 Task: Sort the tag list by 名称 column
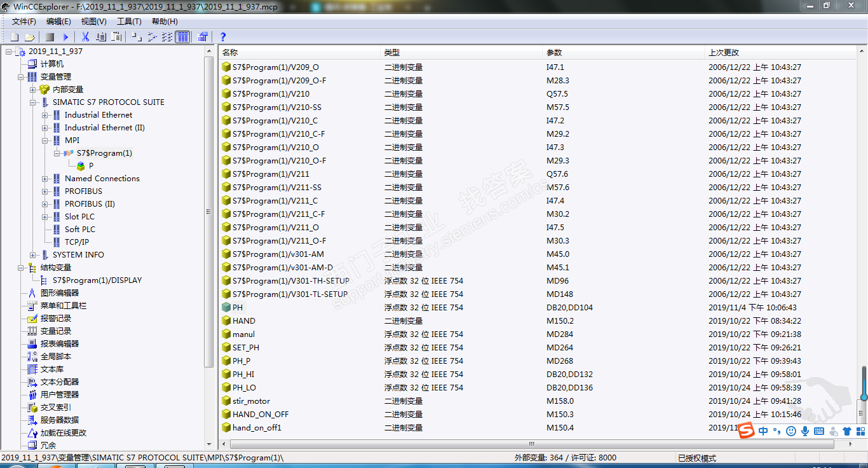pos(300,53)
